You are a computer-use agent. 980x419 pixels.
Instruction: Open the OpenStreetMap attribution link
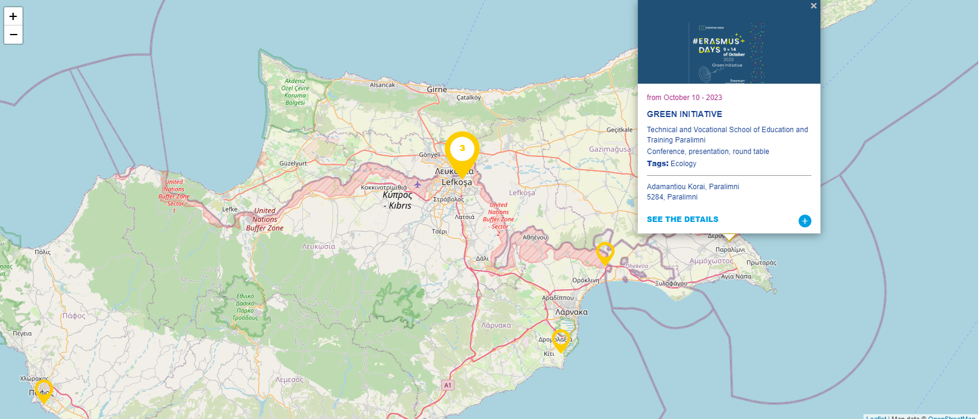(951, 417)
